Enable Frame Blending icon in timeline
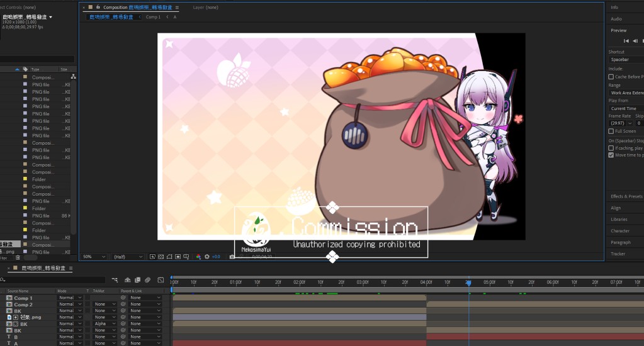The height and width of the screenshot is (346, 644). tap(137, 280)
